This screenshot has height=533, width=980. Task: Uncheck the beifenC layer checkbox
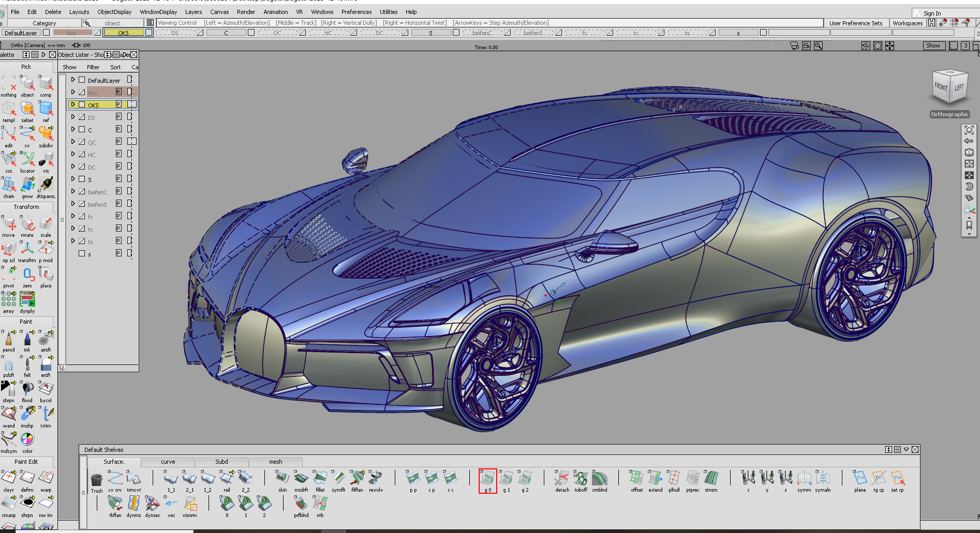[82, 191]
